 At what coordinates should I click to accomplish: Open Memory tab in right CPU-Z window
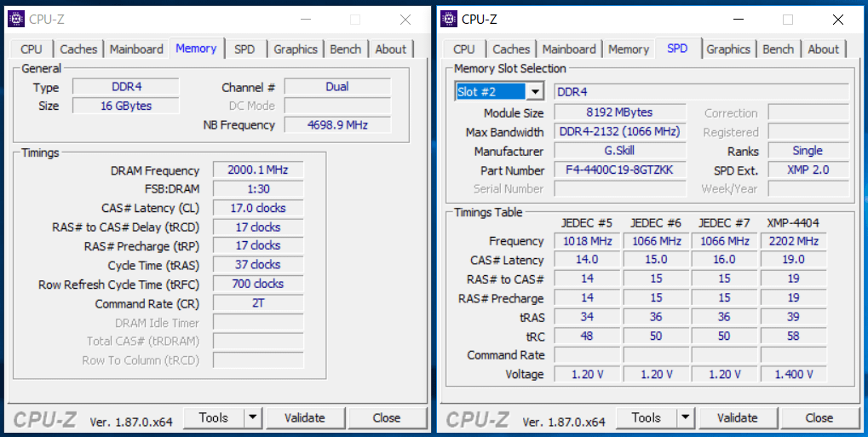[x=629, y=49]
